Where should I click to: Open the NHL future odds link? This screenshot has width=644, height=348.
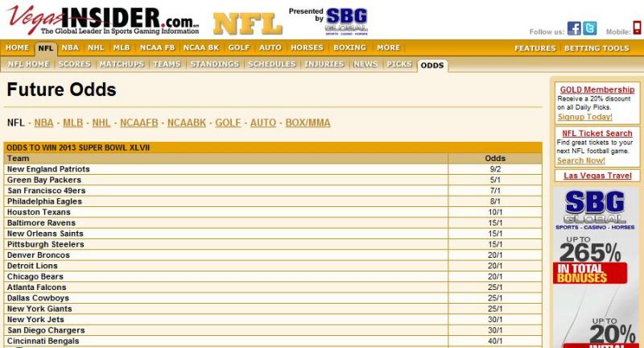101,123
